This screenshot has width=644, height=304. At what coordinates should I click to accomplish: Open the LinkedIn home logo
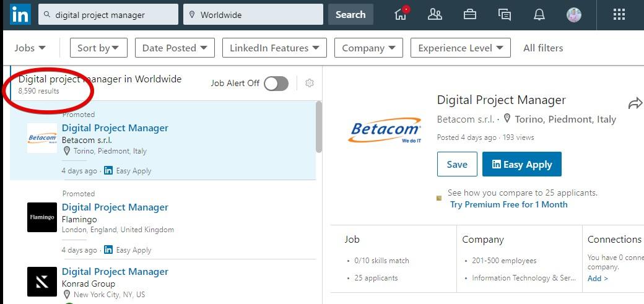20,14
